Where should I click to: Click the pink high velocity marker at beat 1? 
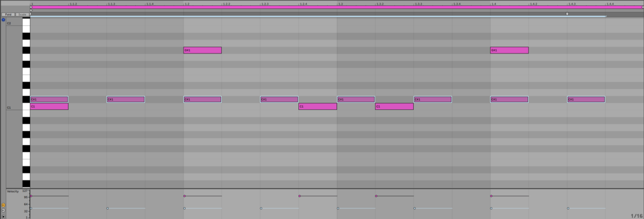(31, 196)
